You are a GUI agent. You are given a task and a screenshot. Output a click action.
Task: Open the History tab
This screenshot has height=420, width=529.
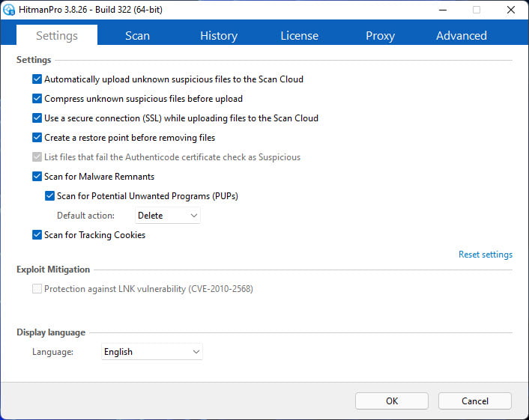(219, 35)
